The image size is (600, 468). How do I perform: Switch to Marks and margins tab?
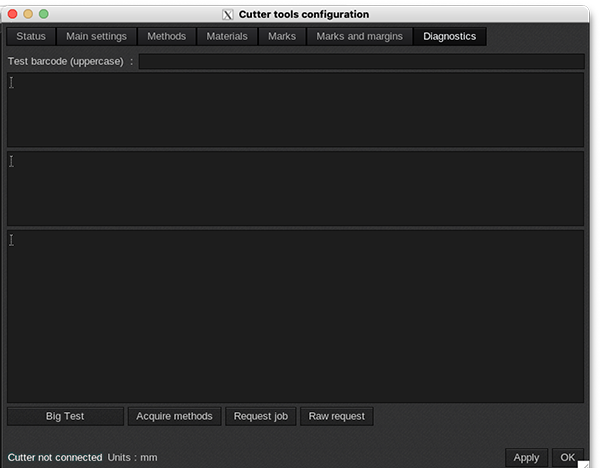click(359, 37)
